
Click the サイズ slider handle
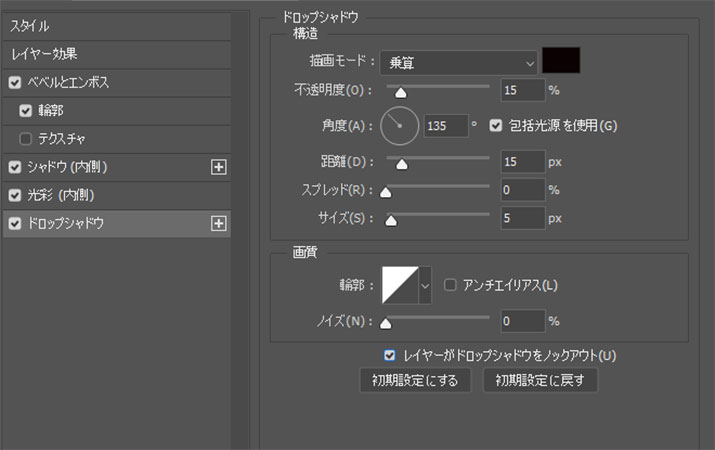391,221
